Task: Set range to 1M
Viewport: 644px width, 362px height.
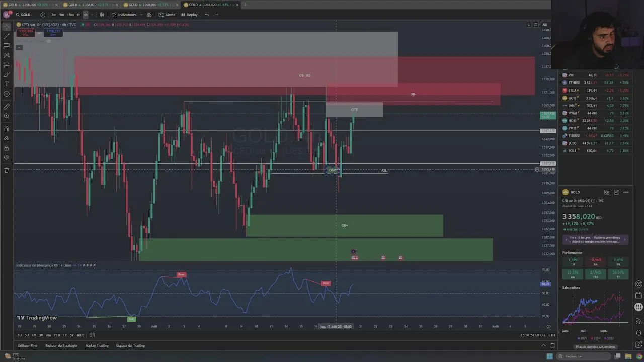Action: [x=34, y=335]
